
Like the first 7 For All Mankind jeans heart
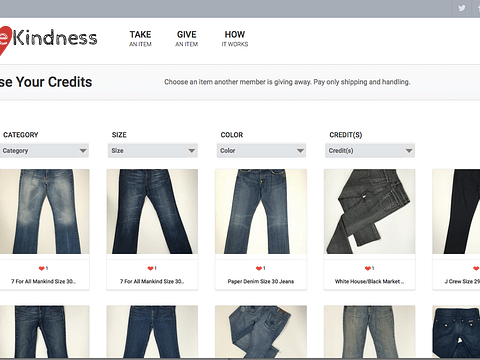[x=41, y=268]
